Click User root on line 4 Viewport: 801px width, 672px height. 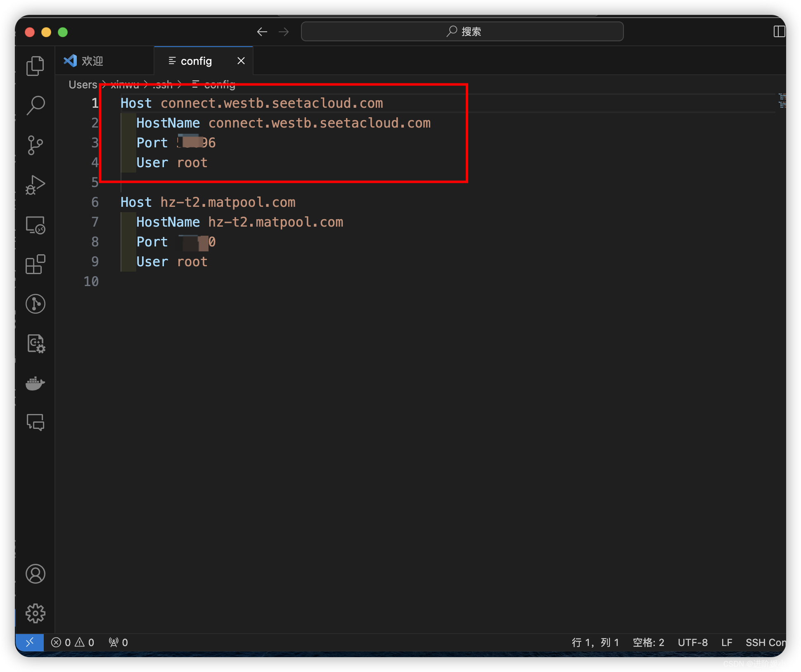click(x=172, y=163)
